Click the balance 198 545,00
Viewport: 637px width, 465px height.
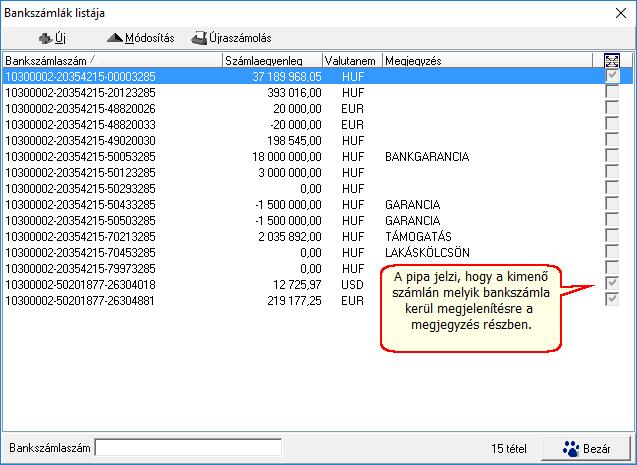click(x=294, y=141)
